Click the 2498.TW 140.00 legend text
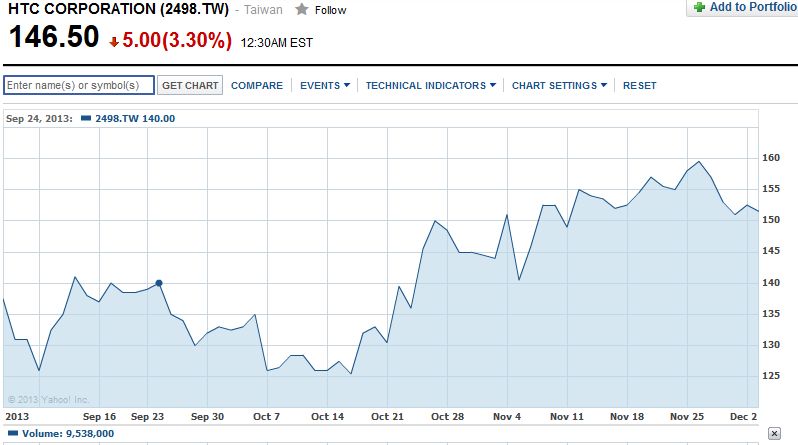The width and height of the screenshot is (798, 445). (135, 119)
